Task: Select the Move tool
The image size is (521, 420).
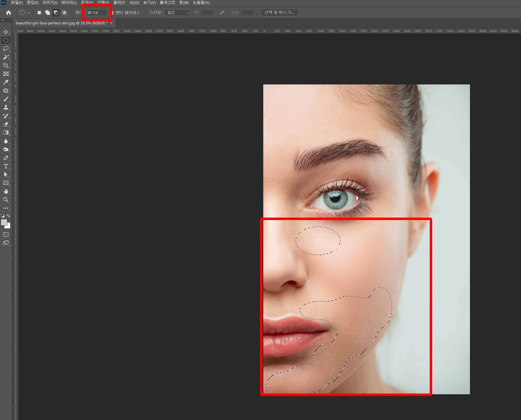Action: (x=6, y=32)
